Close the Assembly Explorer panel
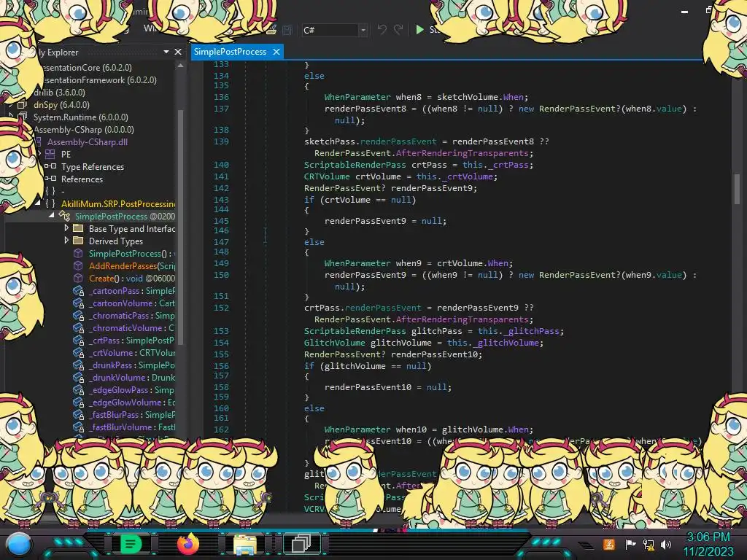Viewport: 747px width, 560px height. pos(178,52)
